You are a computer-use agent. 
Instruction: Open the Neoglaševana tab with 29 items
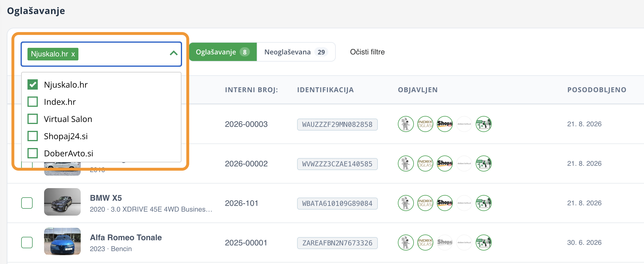tap(296, 52)
